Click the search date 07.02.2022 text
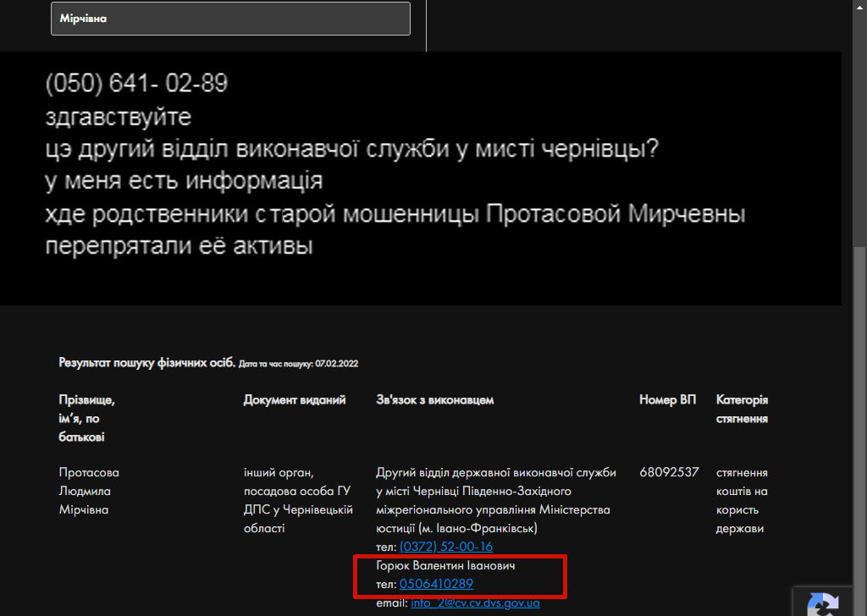The image size is (867, 616). (336, 364)
